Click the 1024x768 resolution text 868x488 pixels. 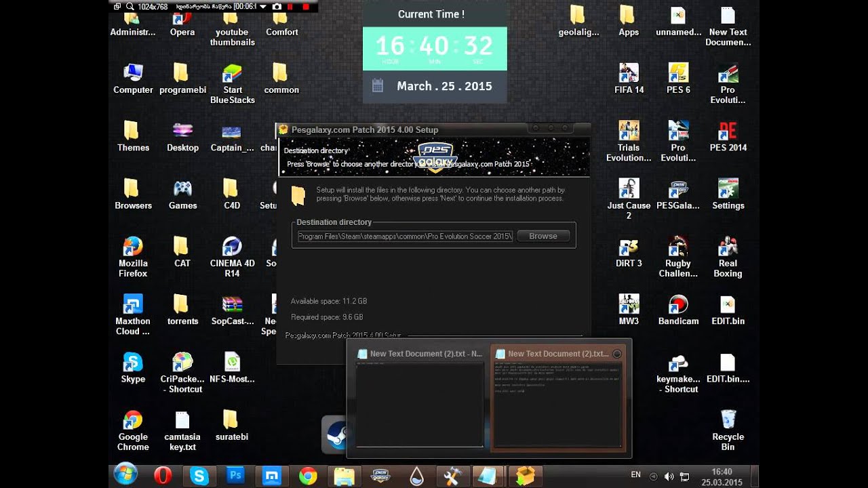pyautogui.click(x=153, y=6)
